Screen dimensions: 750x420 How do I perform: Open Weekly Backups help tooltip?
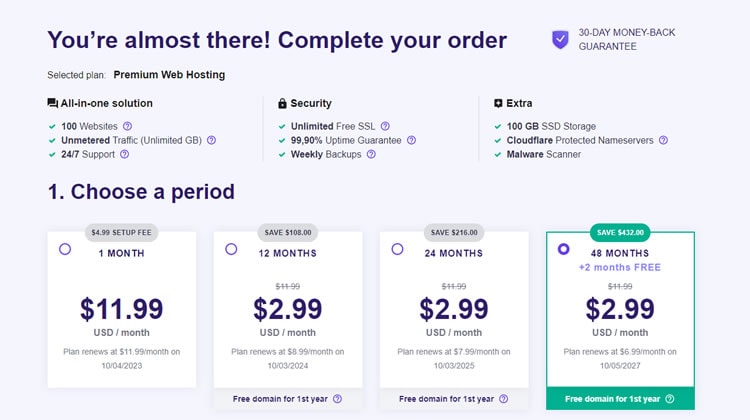[x=371, y=154]
